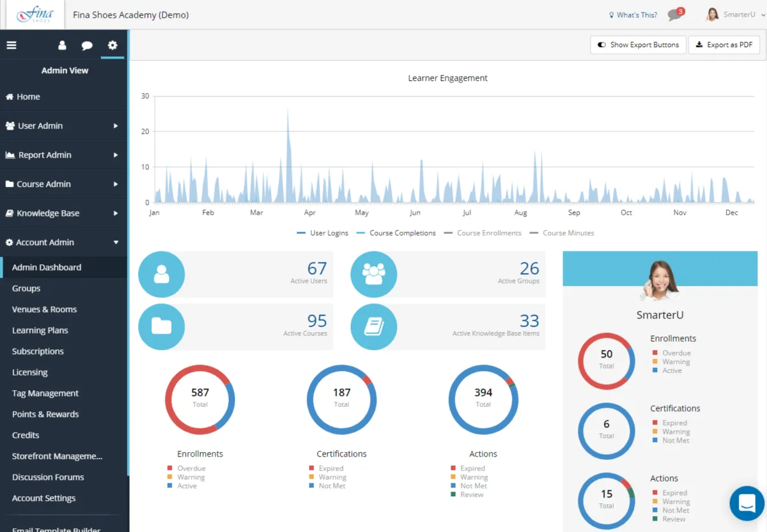Image resolution: width=767 pixels, height=532 pixels.
Task: Open the chat bubble icon in sidebar
Action: (87, 45)
